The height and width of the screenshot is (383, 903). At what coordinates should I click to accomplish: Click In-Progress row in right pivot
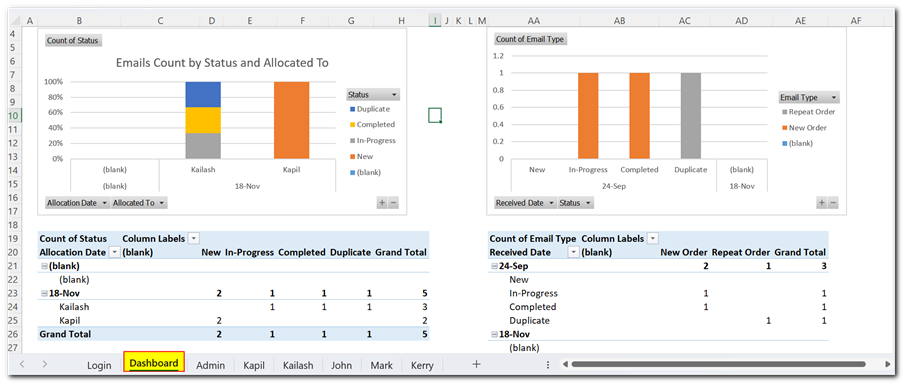[533, 293]
